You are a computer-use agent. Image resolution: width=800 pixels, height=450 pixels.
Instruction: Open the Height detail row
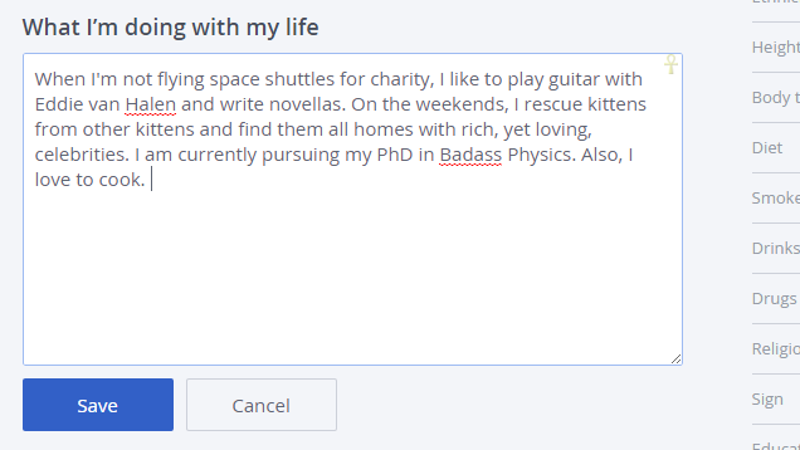pos(776,47)
